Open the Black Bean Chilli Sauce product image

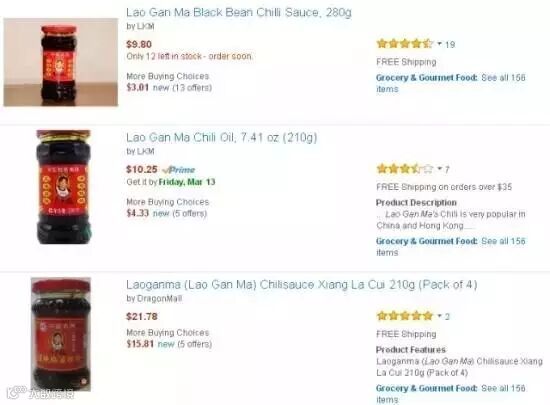click(61, 62)
